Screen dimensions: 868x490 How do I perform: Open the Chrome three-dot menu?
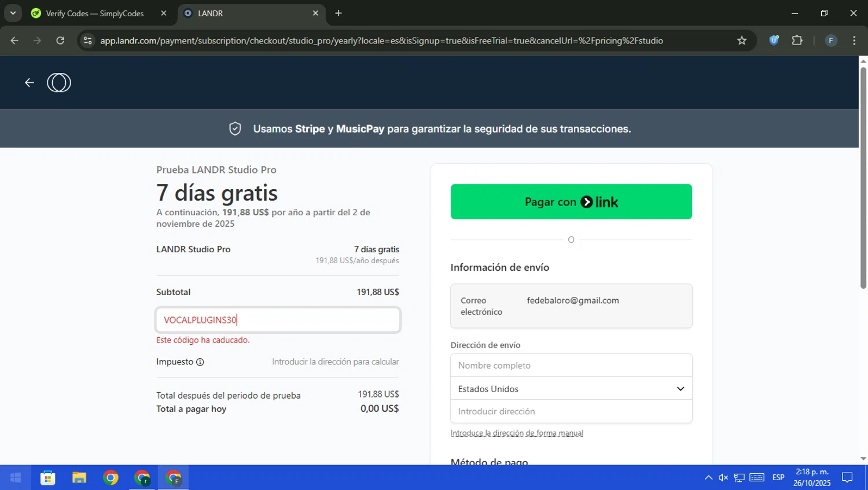tap(854, 40)
